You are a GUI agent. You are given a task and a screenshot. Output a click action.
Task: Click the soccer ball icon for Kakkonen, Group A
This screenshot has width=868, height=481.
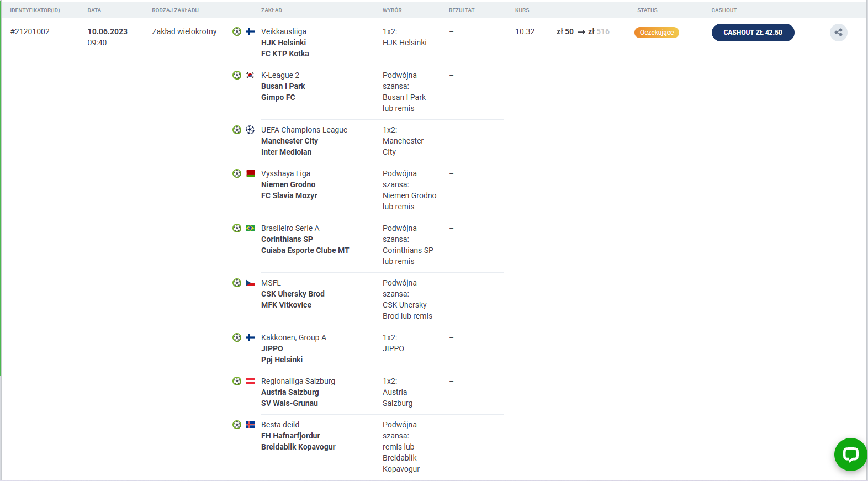tap(237, 337)
